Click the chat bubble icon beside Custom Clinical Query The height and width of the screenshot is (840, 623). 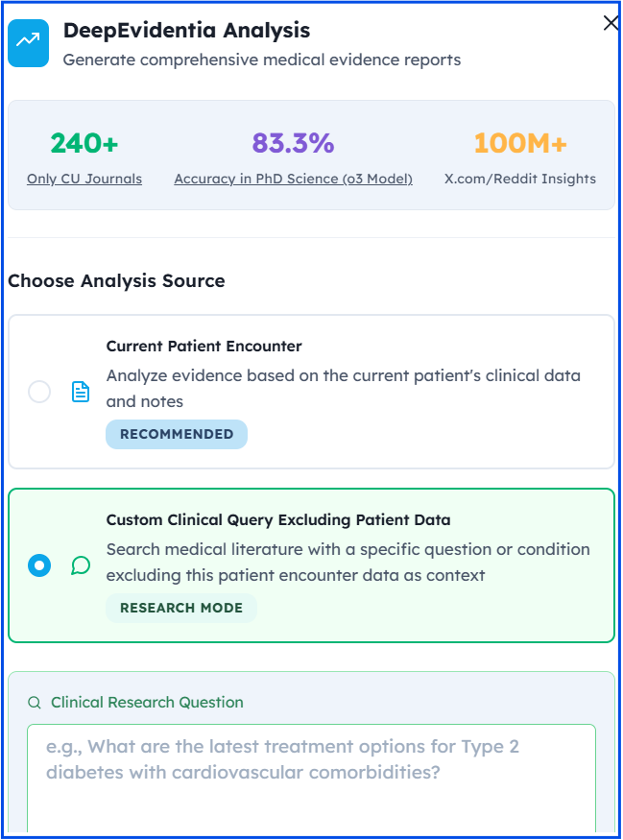[x=81, y=565]
